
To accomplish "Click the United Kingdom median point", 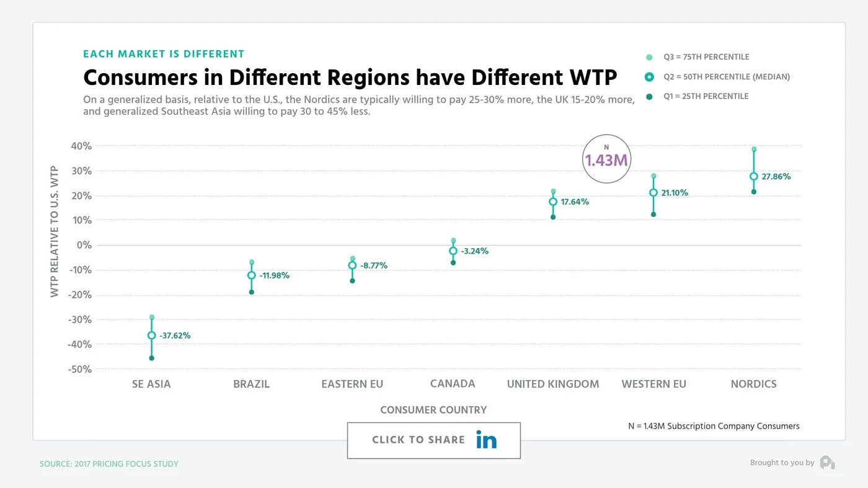I will pyautogui.click(x=553, y=202).
